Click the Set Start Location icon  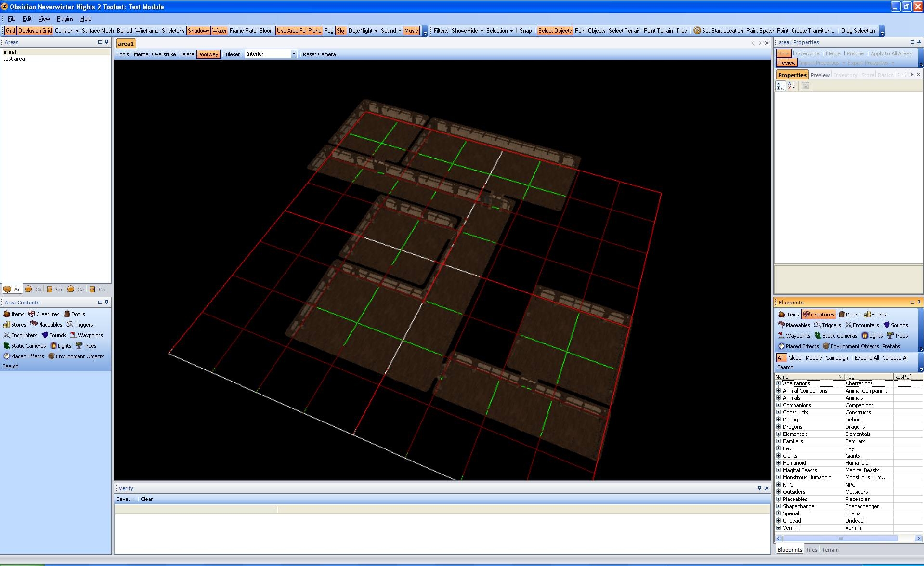coord(697,31)
